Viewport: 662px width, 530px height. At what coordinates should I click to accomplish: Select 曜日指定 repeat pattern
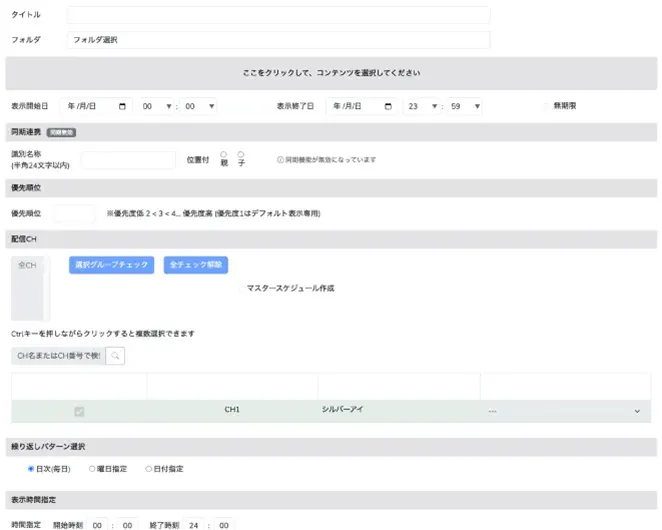click(x=92, y=468)
